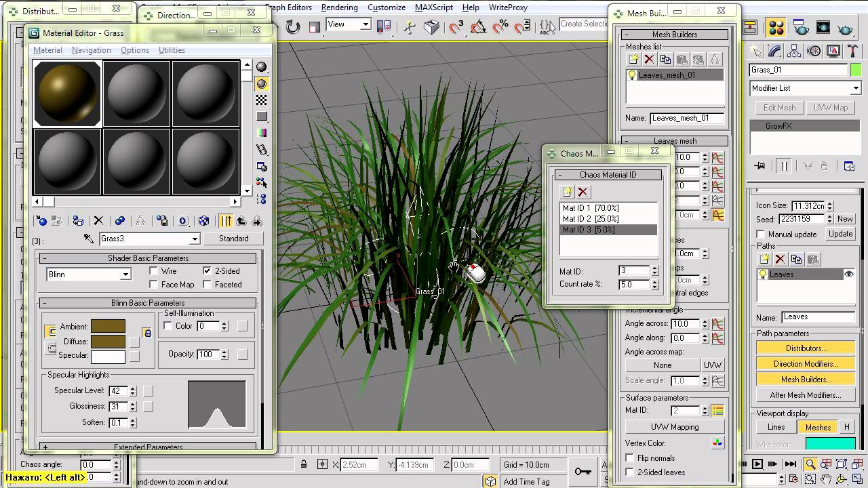868x488 pixels.
Task: Click the Zoom magnifier viewport control
Action: click(x=810, y=464)
